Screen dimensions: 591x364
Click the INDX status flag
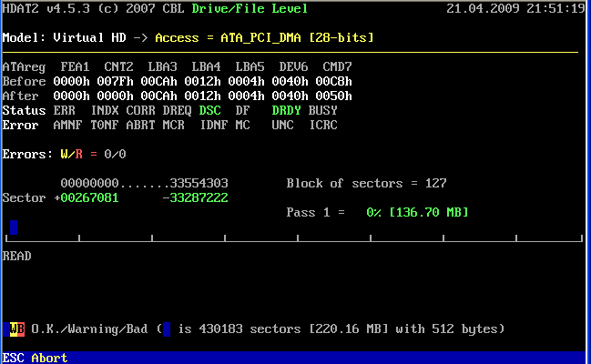pyautogui.click(x=105, y=110)
